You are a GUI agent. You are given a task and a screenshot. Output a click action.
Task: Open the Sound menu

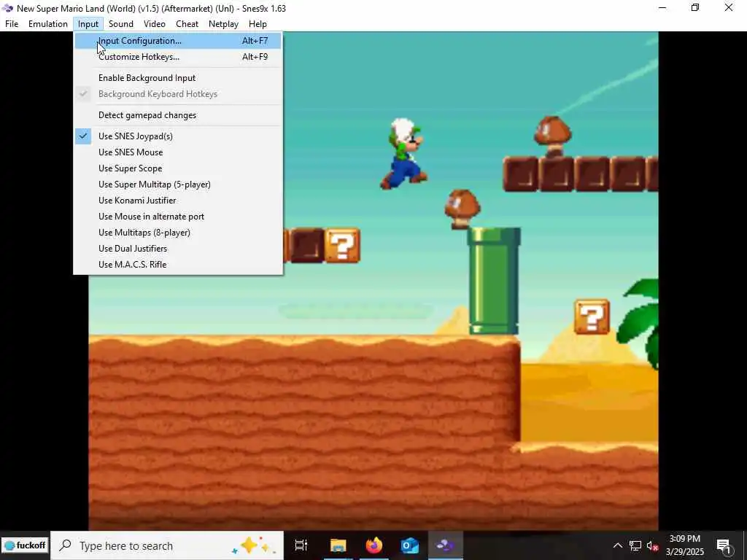120,24
